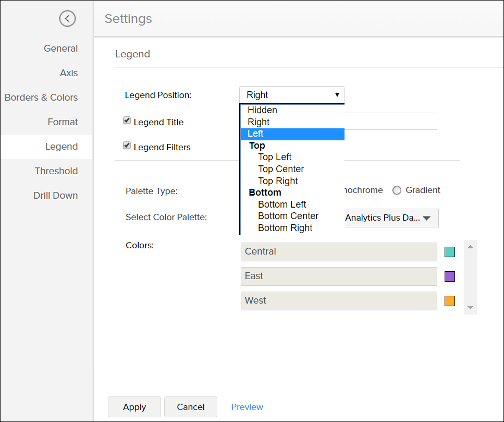The height and width of the screenshot is (422, 504).
Task: Click the Apply button
Action: [x=134, y=407]
